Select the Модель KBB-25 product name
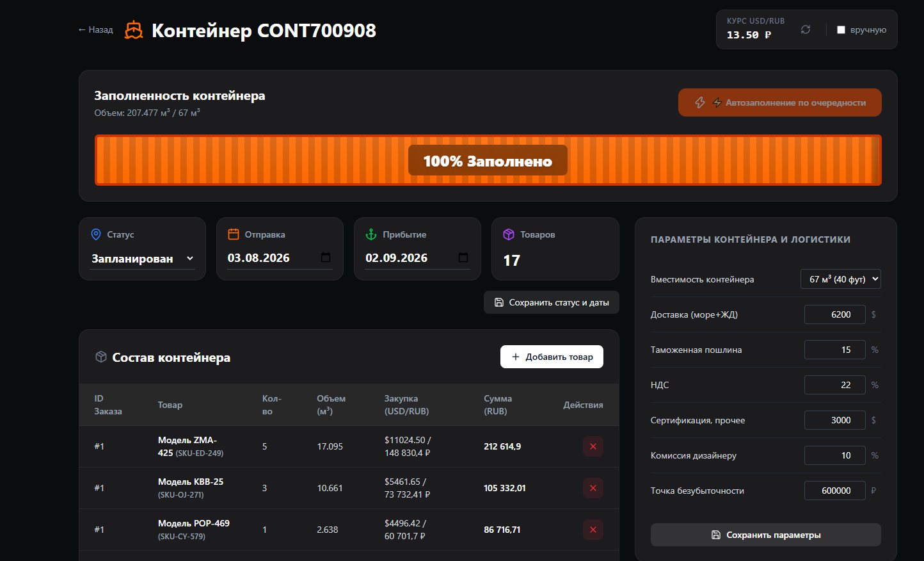 pyautogui.click(x=191, y=482)
